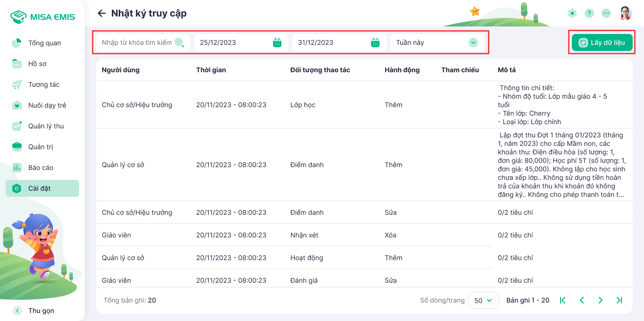Open the end date calendar picker
644x321 pixels.
point(375,42)
